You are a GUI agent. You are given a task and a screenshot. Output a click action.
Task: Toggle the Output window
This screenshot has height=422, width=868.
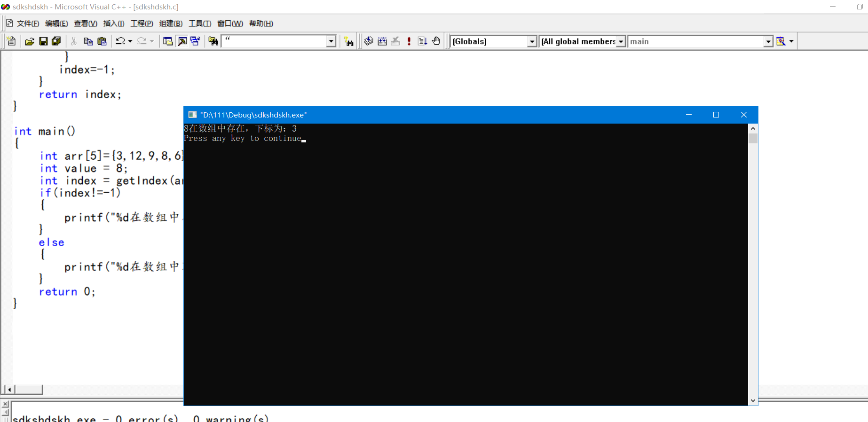click(x=182, y=41)
